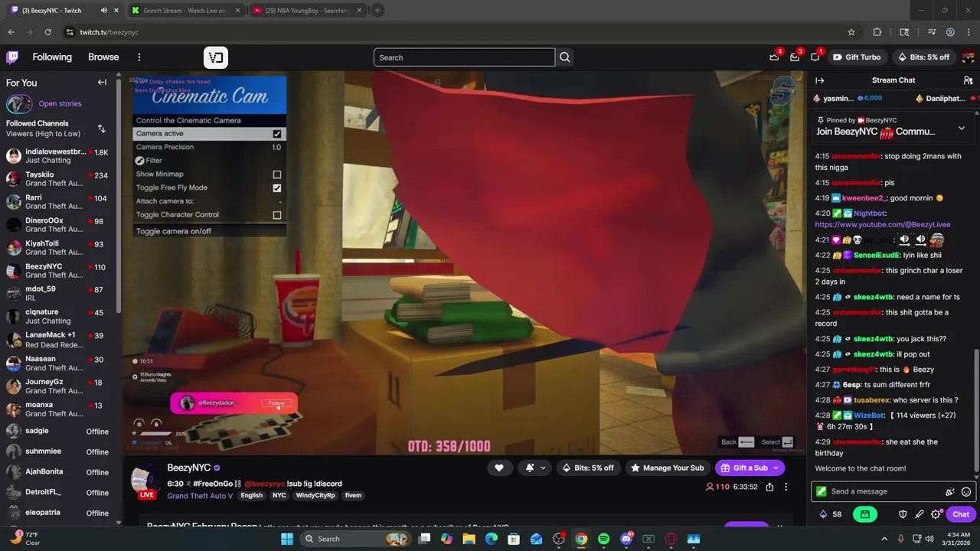
Task: Open the celebration party icon in chat input
Action: [x=950, y=492]
